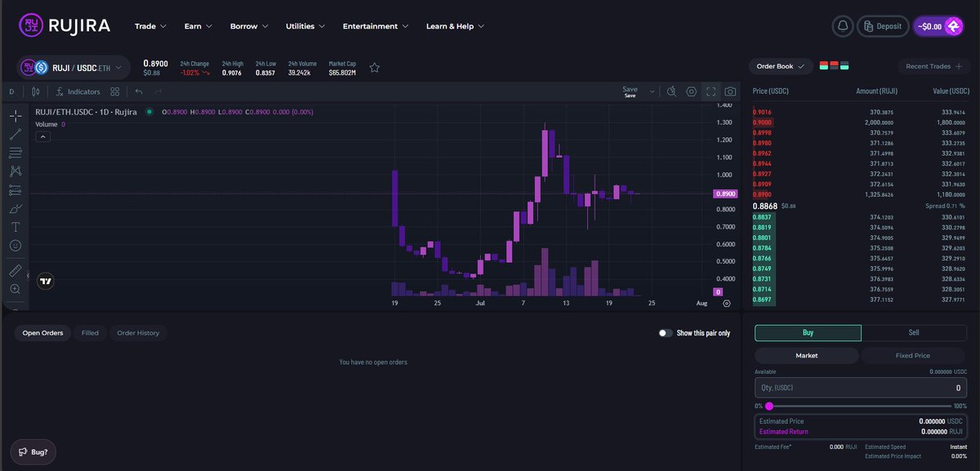This screenshot has width=980, height=471.
Task: Open the Earn dropdown menu
Action: [198, 26]
